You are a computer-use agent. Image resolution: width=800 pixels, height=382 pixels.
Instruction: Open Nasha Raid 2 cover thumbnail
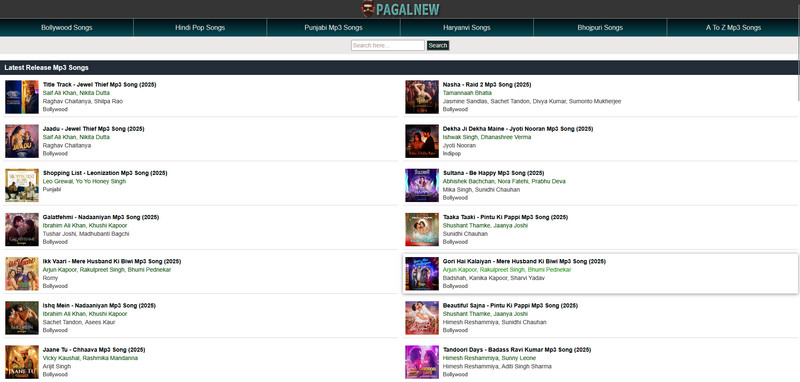pyautogui.click(x=422, y=97)
